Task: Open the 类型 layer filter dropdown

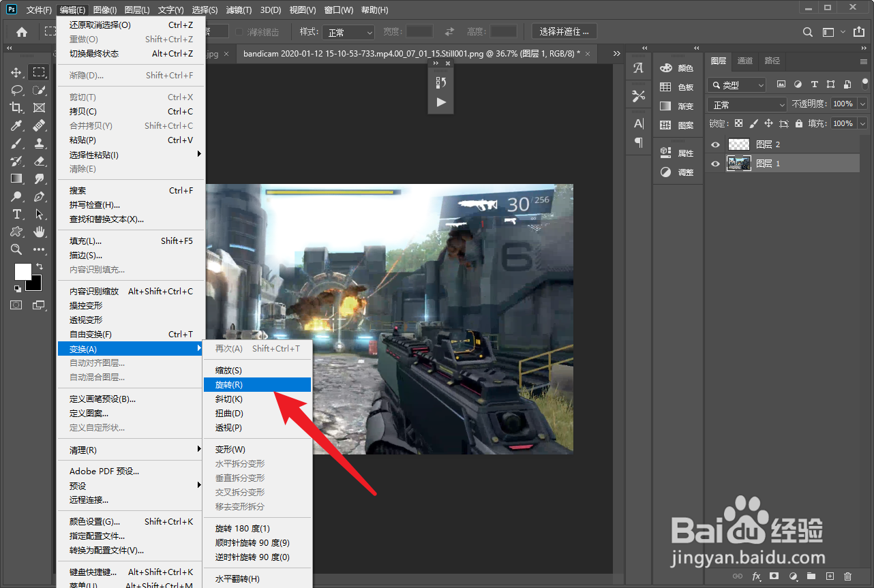Action: pos(737,85)
